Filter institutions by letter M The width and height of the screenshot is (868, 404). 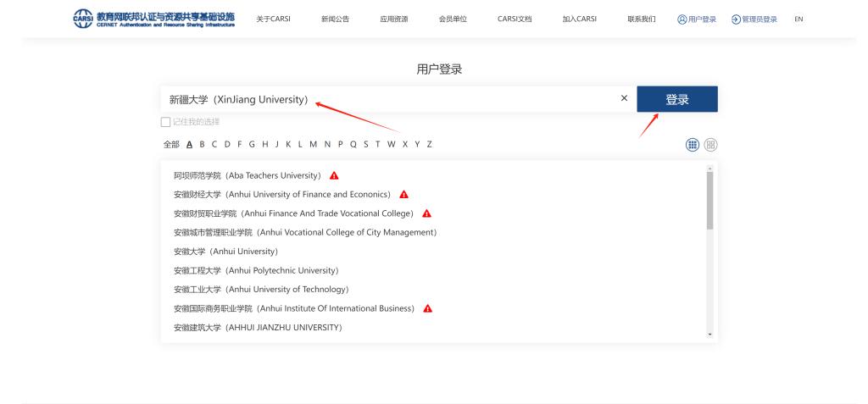pos(314,145)
